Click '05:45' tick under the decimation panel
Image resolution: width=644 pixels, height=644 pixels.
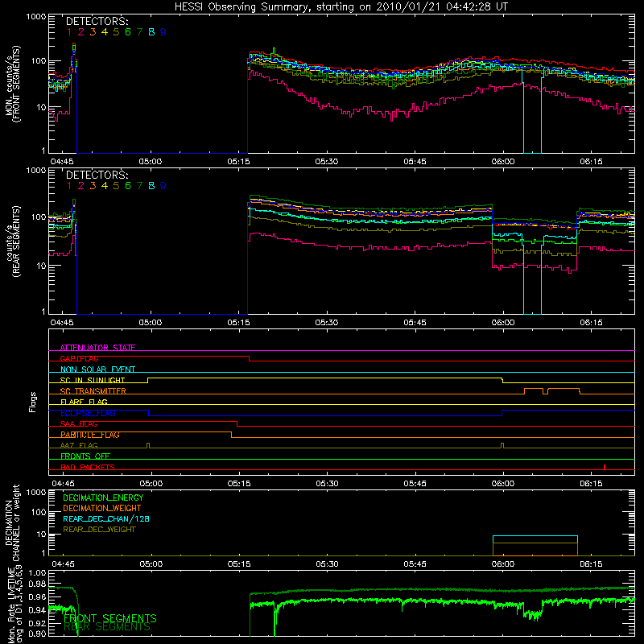415,564
